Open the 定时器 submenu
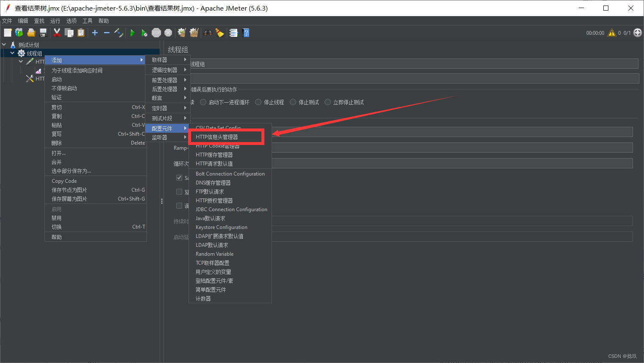Image resolution: width=644 pixels, height=363 pixels. coord(168,108)
